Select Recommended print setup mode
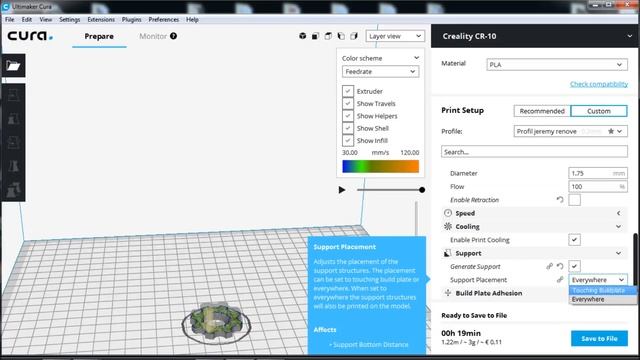This screenshot has width=640, height=360. click(542, 111)
